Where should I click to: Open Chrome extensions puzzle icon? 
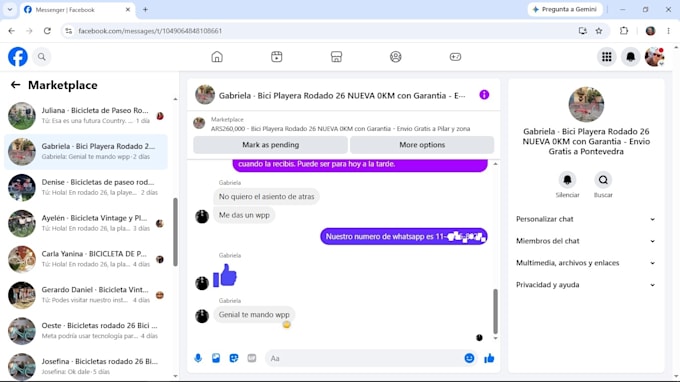(x=624, y=31)
